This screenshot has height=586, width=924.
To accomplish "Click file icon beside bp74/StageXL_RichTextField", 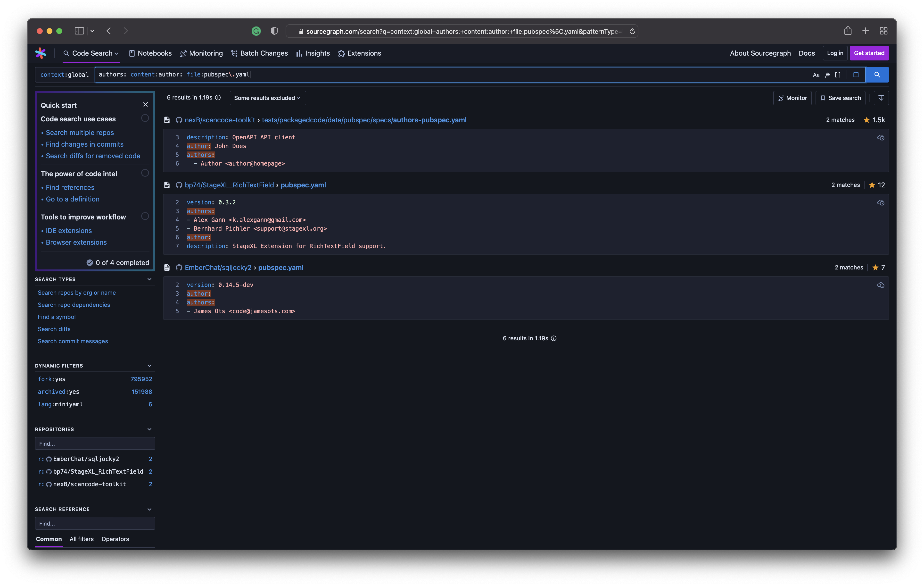I will [167, 185].
